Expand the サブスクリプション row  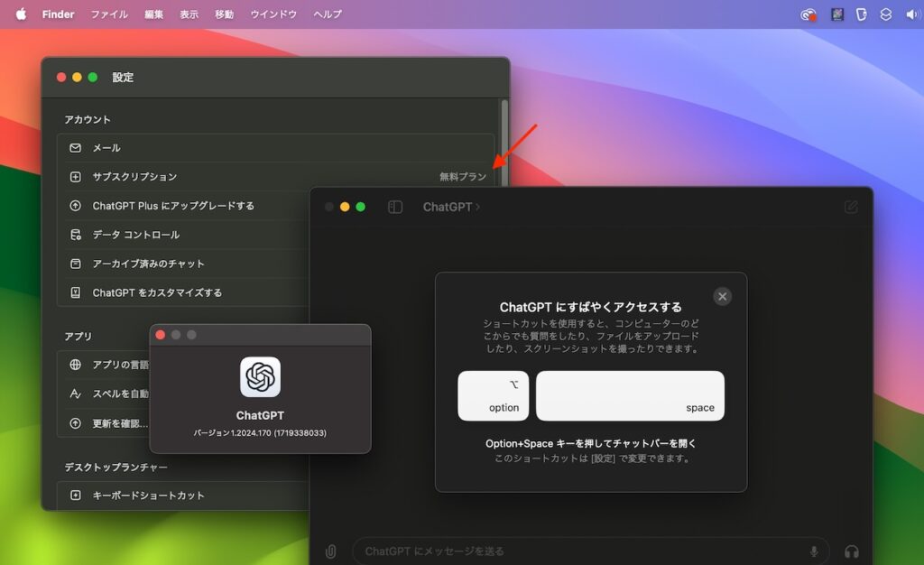coord(271,176)
